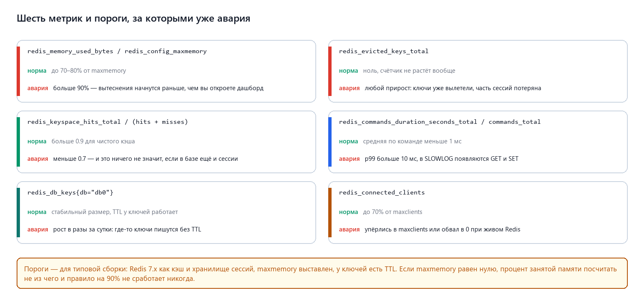Click 'норма' label in redis_connected_clients card
The width and height of the screenshot is (644, 305).
tap(349, 212)
